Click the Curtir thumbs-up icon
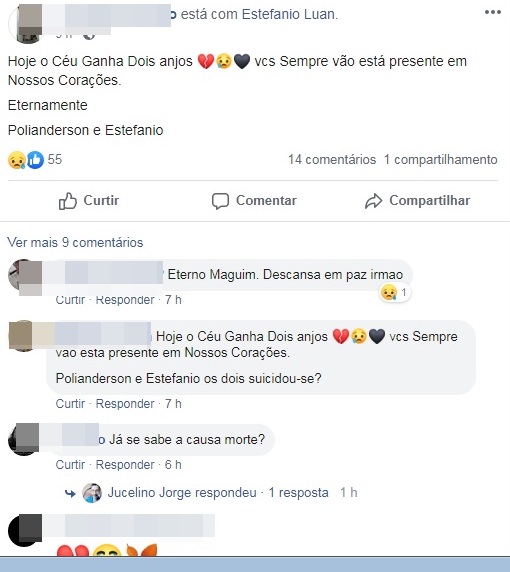 [68, 201]
